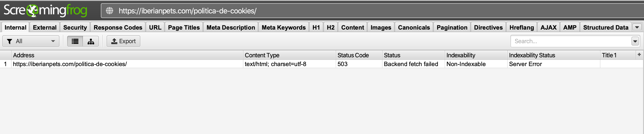
Task: Open the Response Codes tab
Action: tap(118, 27)
